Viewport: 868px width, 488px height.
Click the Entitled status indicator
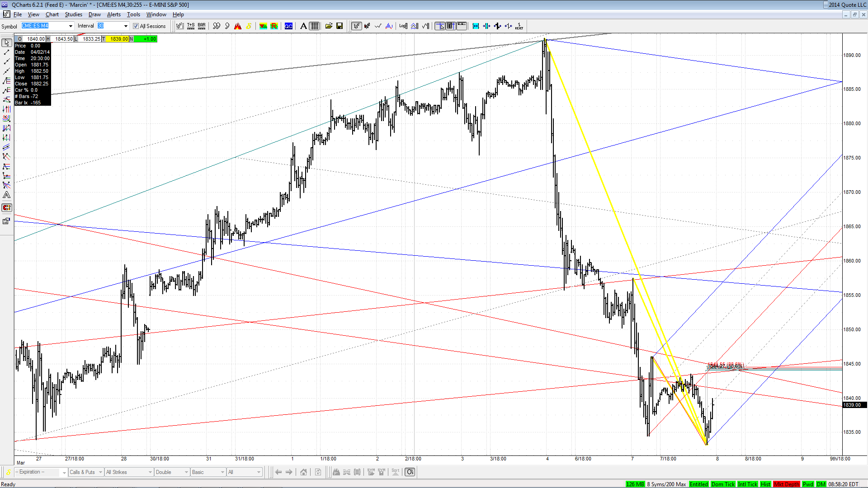click(x=698, y=484)
